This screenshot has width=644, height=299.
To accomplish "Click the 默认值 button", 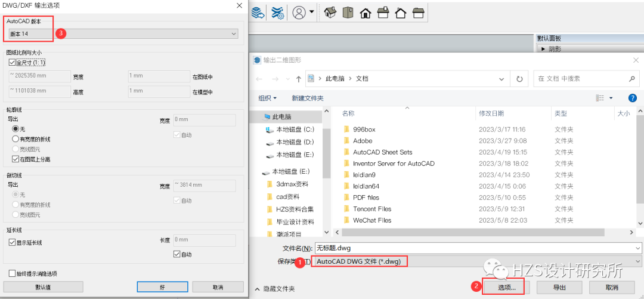I will tap(43, 287).
